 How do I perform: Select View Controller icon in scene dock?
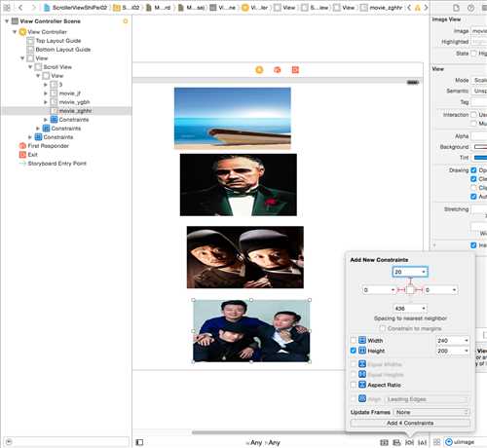coord(259,70)
